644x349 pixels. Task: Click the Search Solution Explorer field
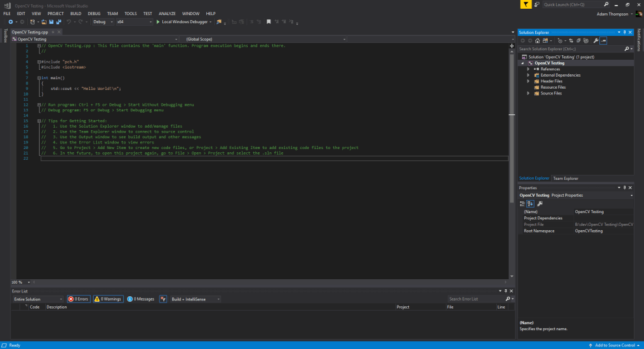point(570,49)
